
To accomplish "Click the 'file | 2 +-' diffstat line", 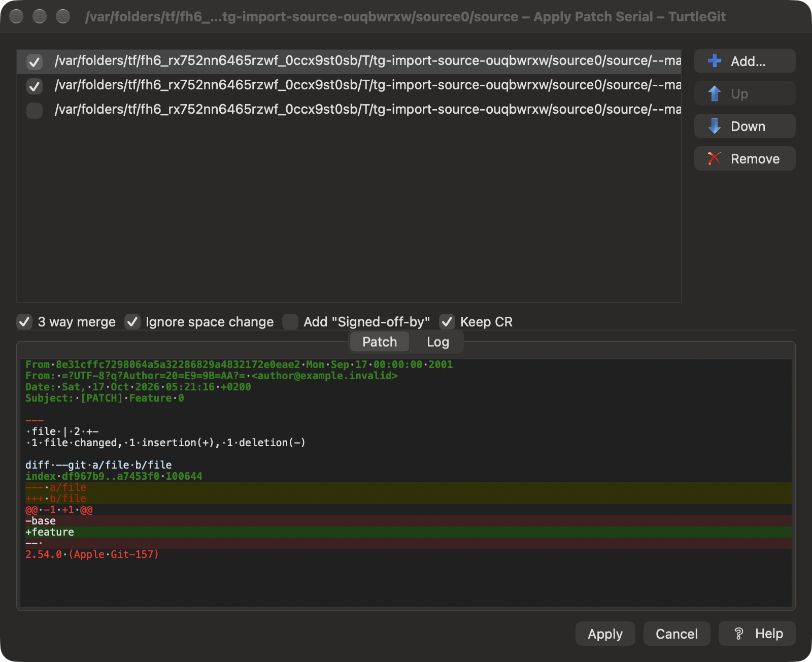I will pos(62,432).
